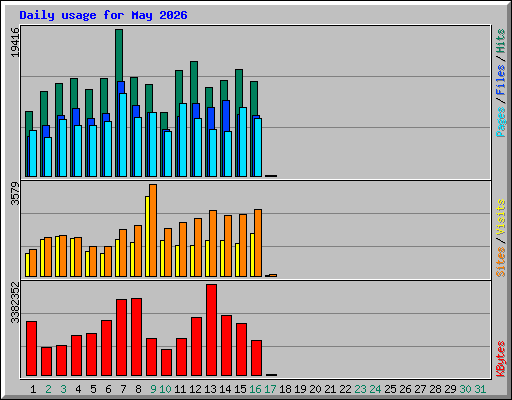Click the tallest green hits bar for day 7
The image size is (512, 400).
(119, 55)
